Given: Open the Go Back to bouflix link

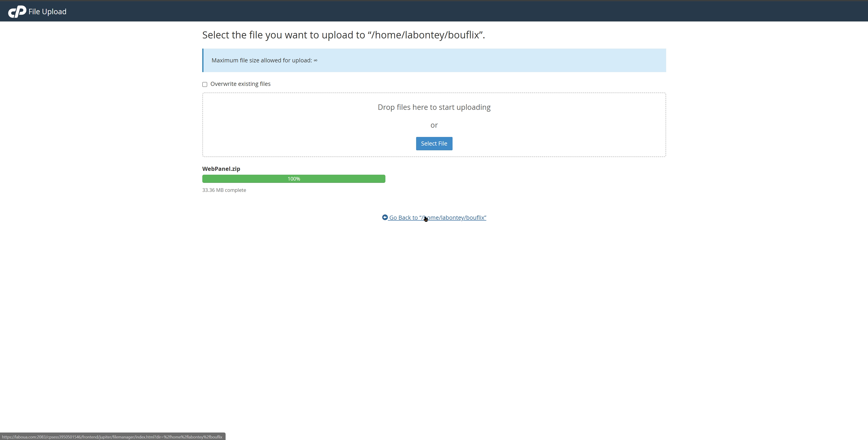Looking at the screenshot, I should pos(434,218).
